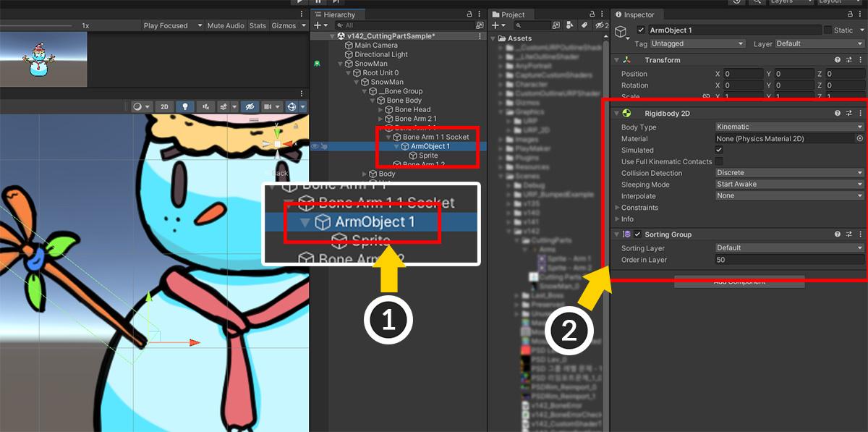Open Body Type dropdown set to Kinematic

click(790, 127)
